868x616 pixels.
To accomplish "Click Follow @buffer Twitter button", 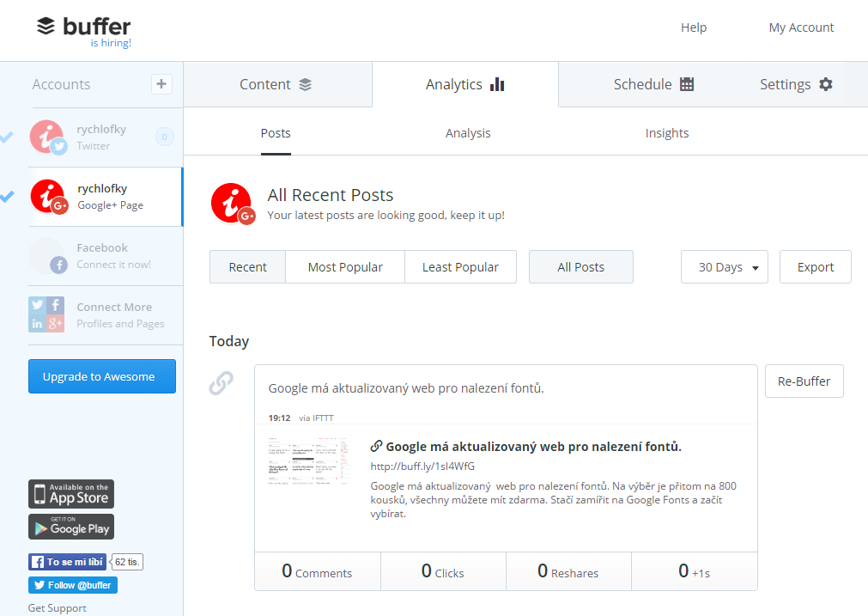I will (x=72, y=585).
